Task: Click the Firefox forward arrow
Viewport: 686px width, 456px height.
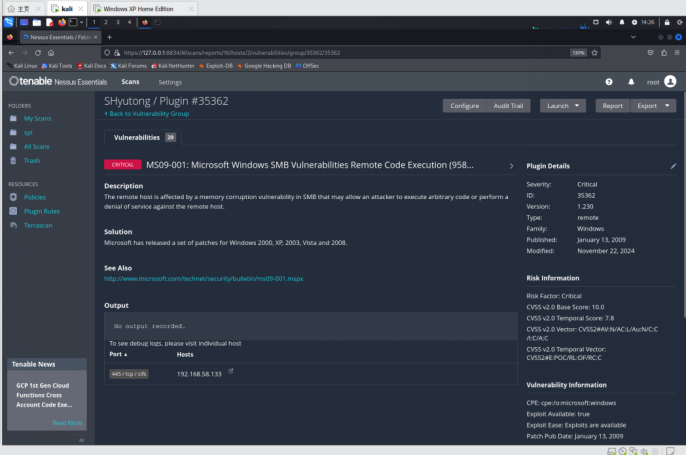Action: pos(24,53)
